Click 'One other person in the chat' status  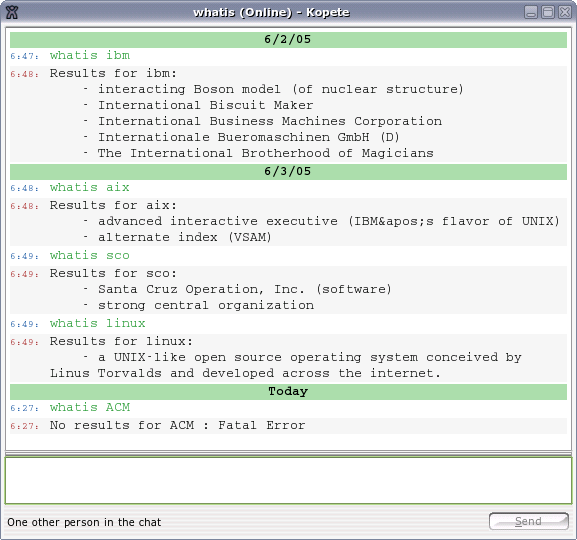pos(84,522)
